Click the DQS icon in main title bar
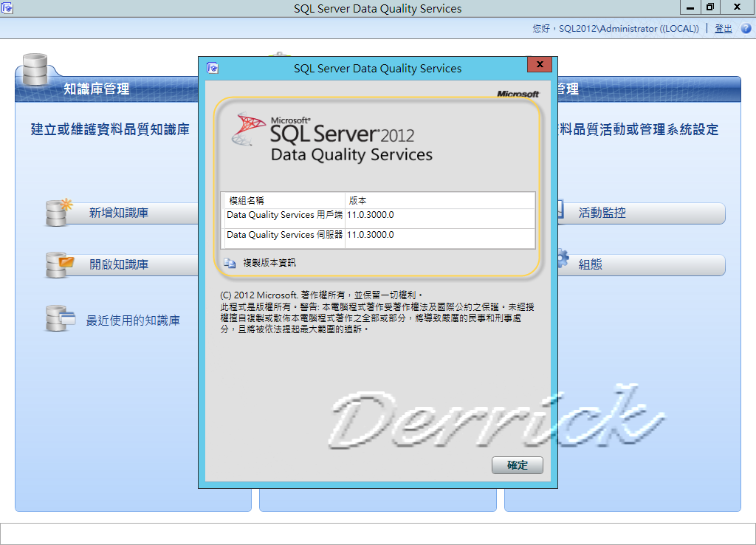Screen dimensions: 756x545 click(x=7, y=7)
